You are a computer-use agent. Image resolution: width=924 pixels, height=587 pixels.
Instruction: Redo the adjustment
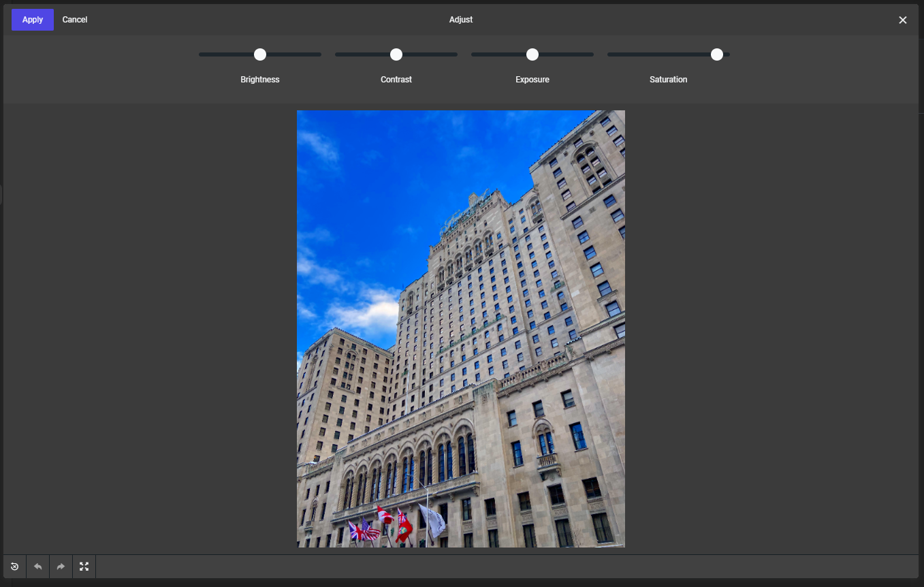point(61,567)
